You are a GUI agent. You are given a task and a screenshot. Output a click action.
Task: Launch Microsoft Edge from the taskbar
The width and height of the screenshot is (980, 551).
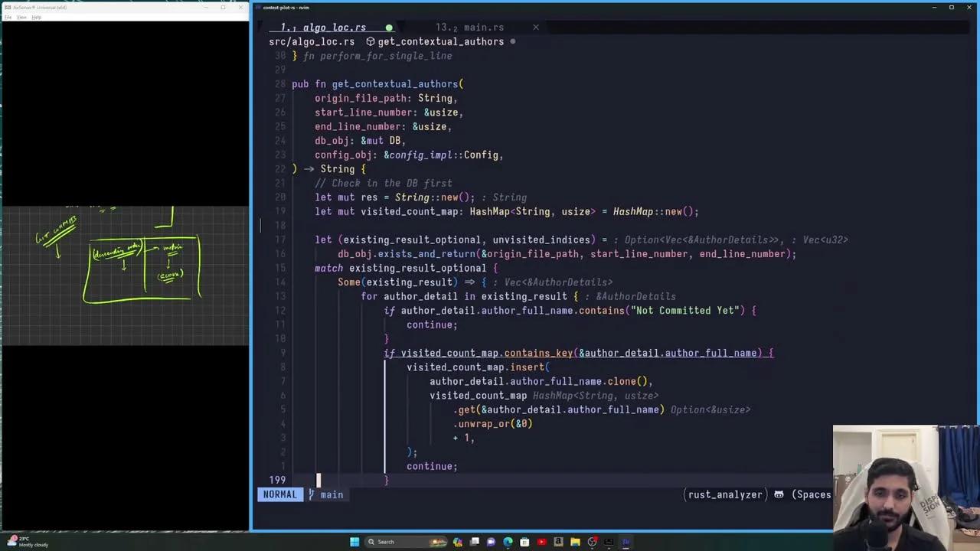click(508, 542)
